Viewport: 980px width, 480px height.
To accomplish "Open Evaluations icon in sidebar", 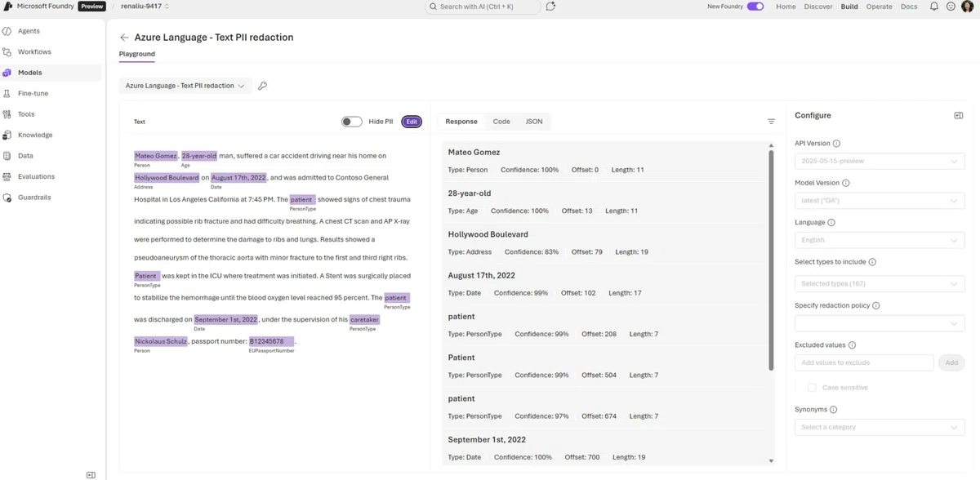I will 7,176.
